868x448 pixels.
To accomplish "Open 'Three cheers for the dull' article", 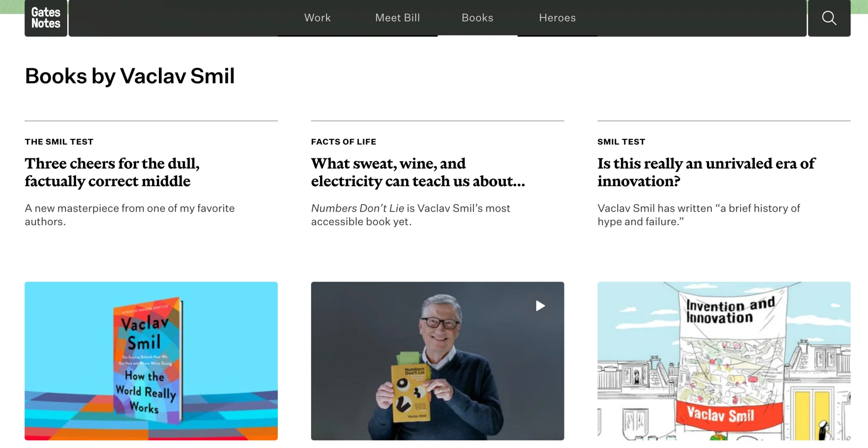I will click(x=112, y=172).
